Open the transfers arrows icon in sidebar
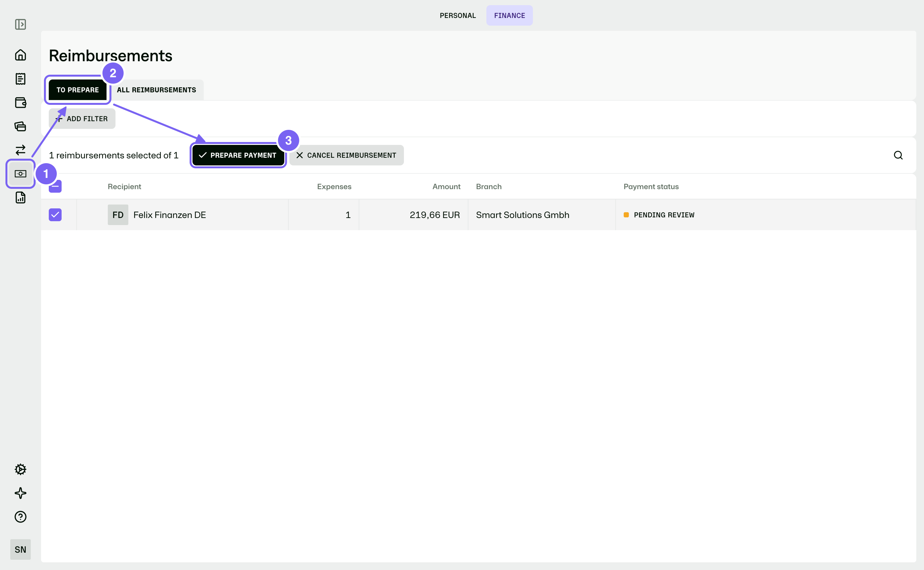The image size is (924, 570). tap(21, 150)
